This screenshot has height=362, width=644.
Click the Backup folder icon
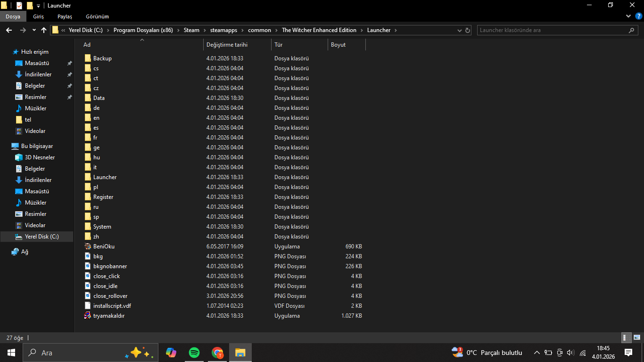(x=88, y=58)
